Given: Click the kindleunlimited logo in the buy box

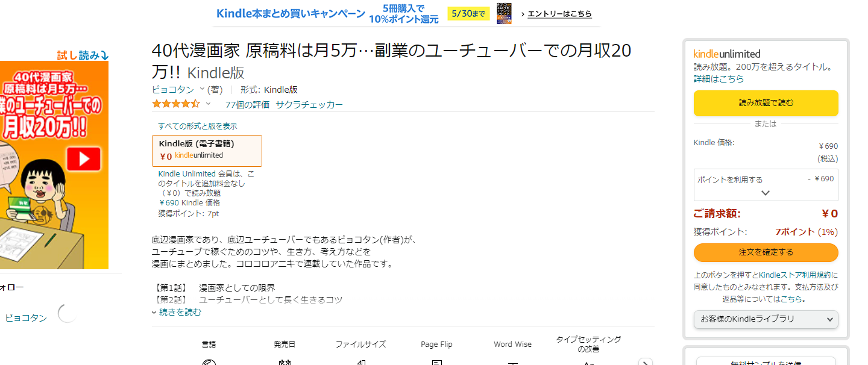Looking at the screenshot, I should (x=727, y=54).
